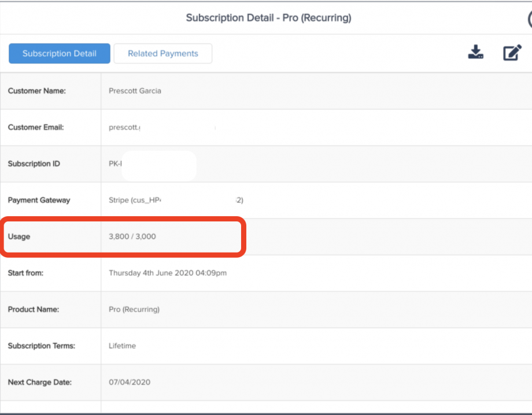532x415 pixels.
Task: Click the Next Charge Date label
Action: (x=39, y=382)
